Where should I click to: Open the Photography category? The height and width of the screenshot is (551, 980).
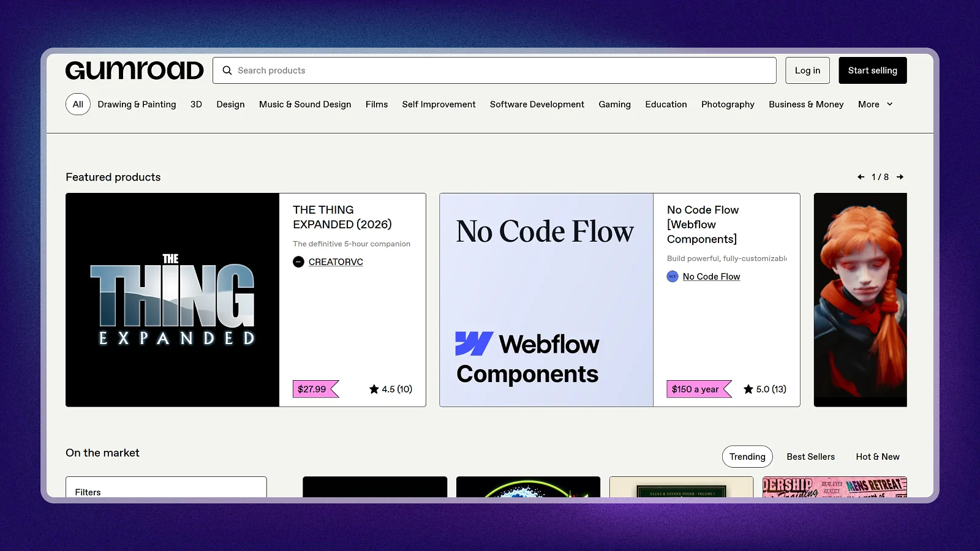[728, 104]
